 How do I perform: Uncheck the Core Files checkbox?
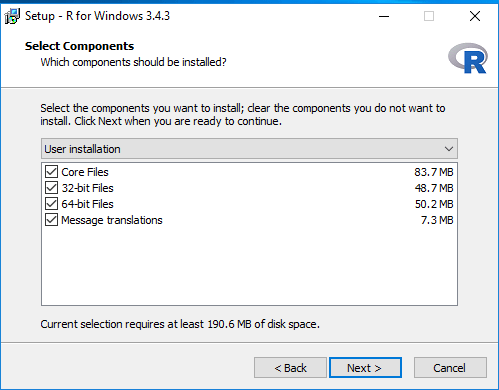[51, 172]
